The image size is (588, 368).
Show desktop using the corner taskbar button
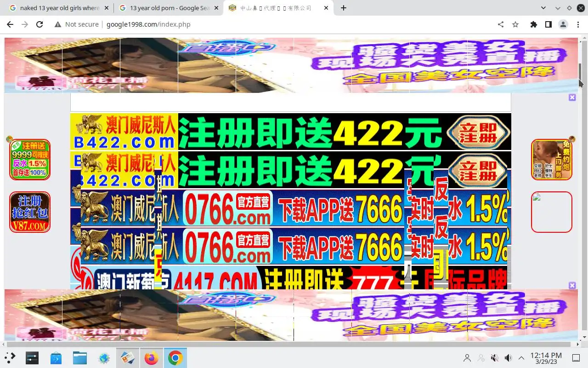point(576,358)
